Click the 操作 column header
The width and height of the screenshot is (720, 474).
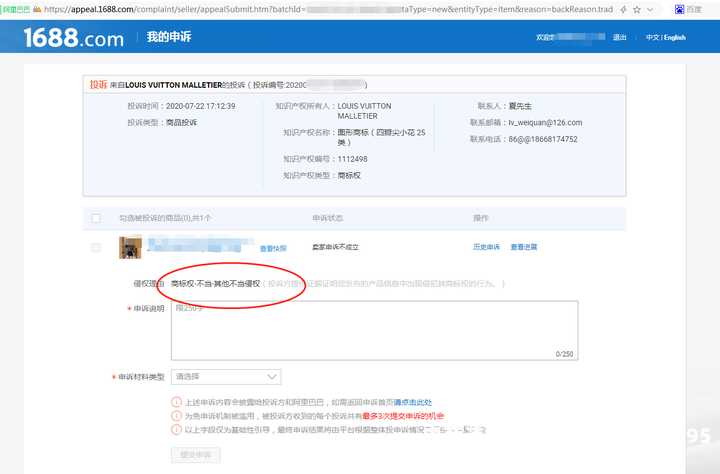click(x=481, y=218)
